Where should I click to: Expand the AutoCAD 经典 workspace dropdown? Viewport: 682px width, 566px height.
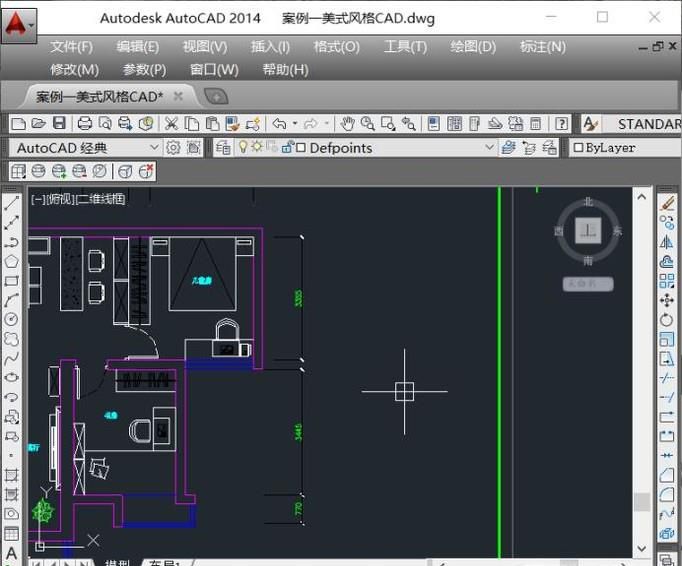tap(153, 148)
